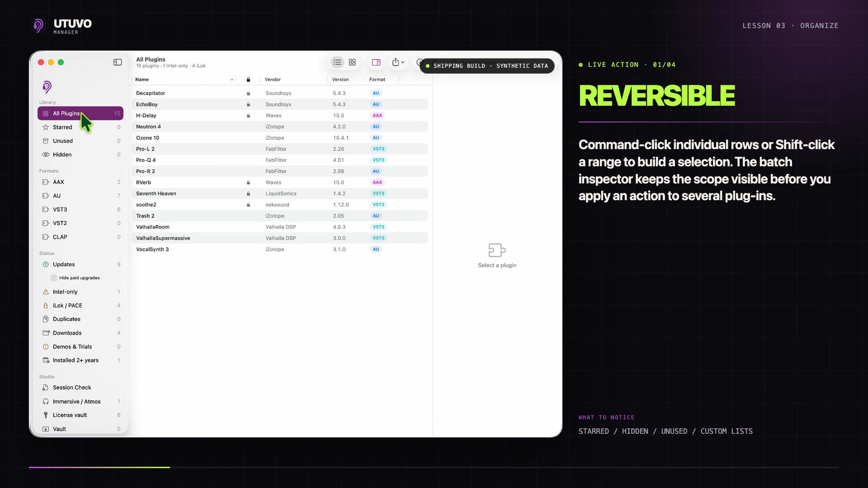This screenshot has height=488, width=868.
Task: Open the share/export dropdown
Action: click(398, 62)
